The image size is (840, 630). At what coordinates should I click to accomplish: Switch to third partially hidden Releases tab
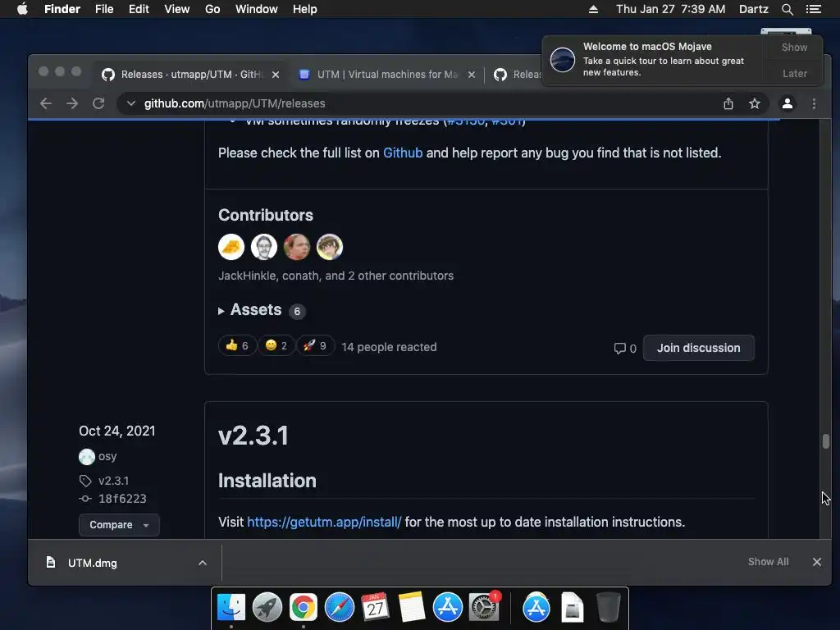coord(517,75)
